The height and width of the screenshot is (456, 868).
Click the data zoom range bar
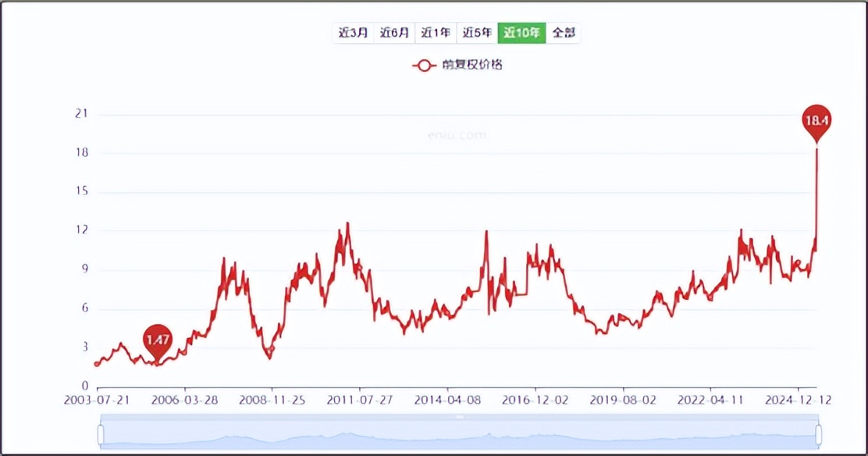click(460, 432)
